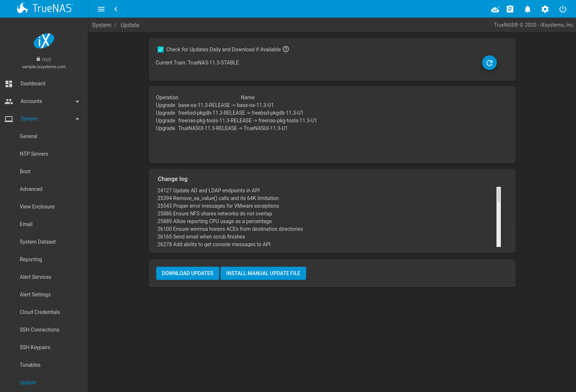Click sample.ixsystems.com hostname text
Viewport: 576px width, 392px height.
click(44, 67)
